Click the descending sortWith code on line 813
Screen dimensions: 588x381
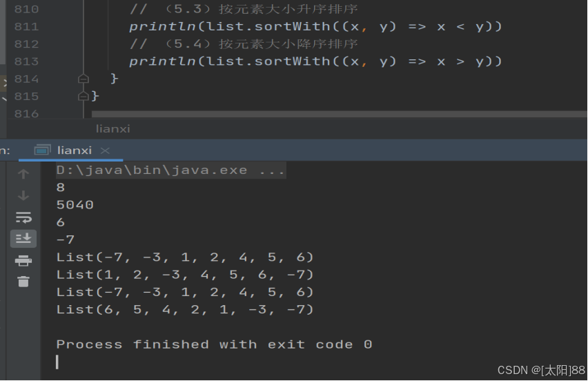point(315,61)
